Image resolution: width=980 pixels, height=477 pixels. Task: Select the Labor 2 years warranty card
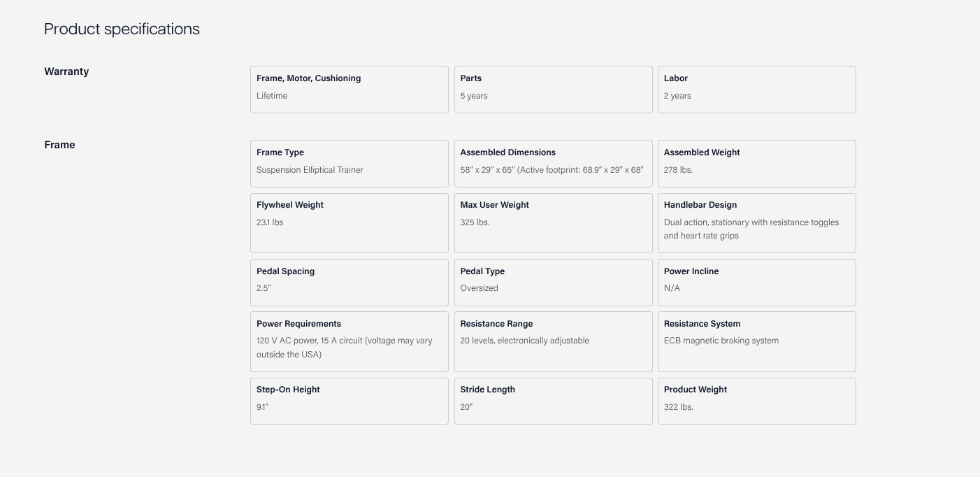(x=756, y=90)
